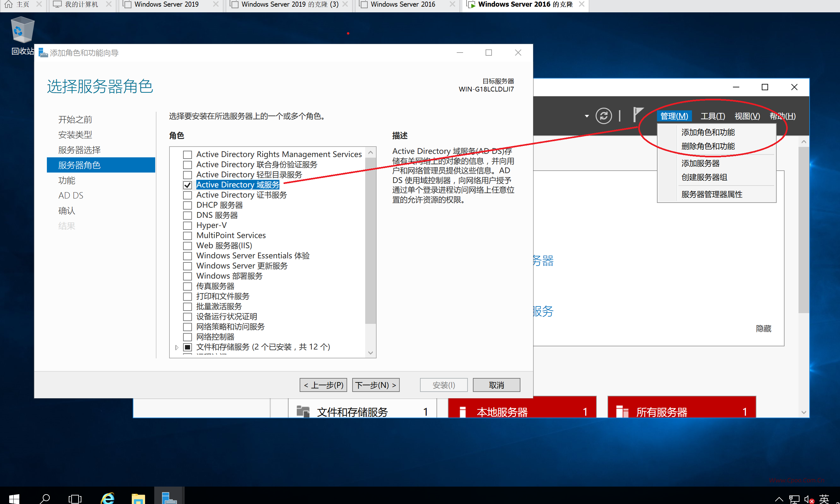Image resolution: width=840 pixels, height=504 pixels.
Task: Check Windows Server 更新服务 role
Action: [187, 266]
